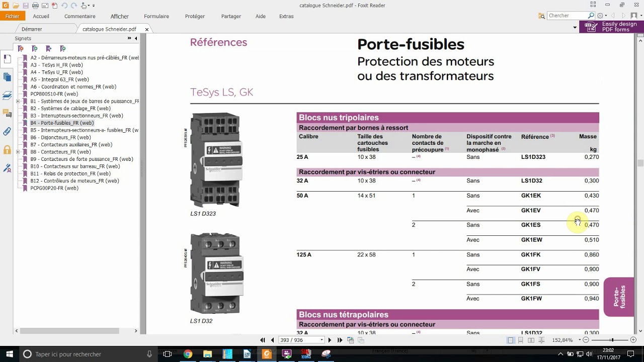The image size is (644, 362).
Task: Click the user account avatar icon
Action: [x=634, y=16]
